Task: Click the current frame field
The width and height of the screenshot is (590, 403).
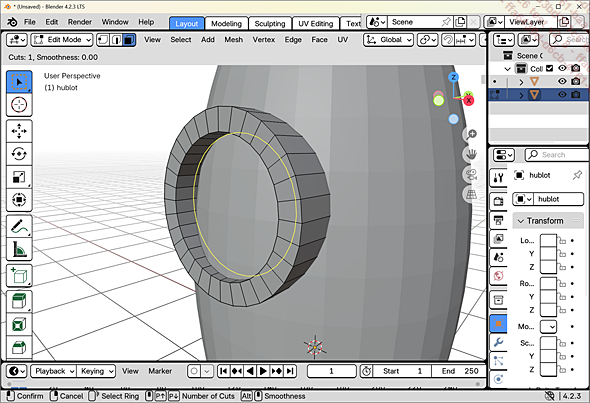Action: [x=331, y=371]
